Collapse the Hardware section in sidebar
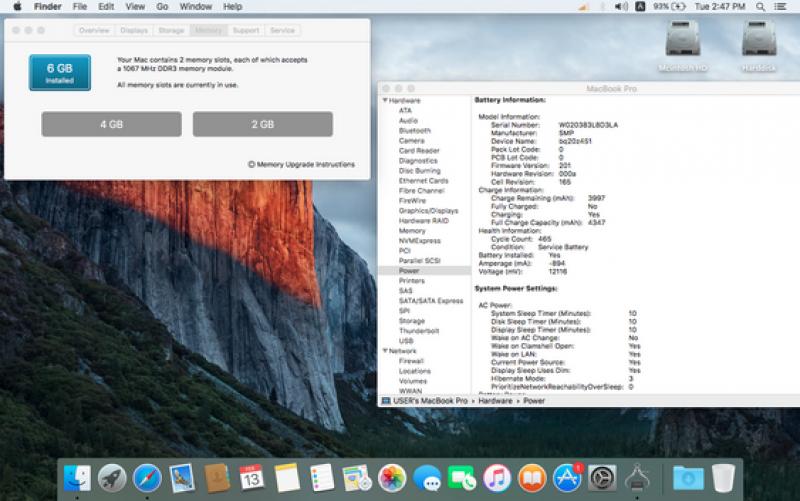 [x=385, y=101]
